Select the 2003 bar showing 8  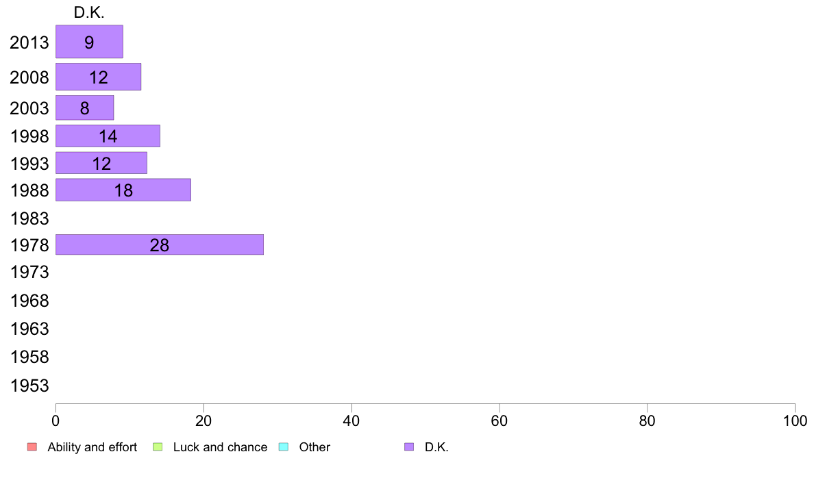[x=84, y=108]
